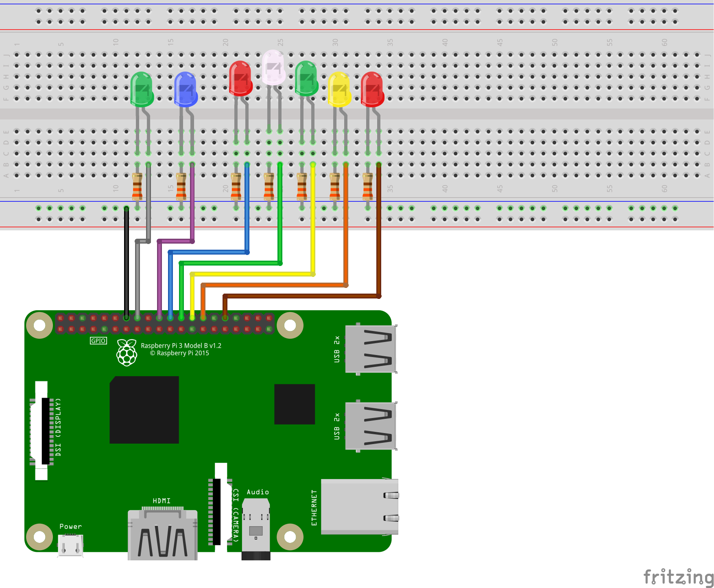Select the micro USB Power connector
714x588 pixels.
coord(70,545)
